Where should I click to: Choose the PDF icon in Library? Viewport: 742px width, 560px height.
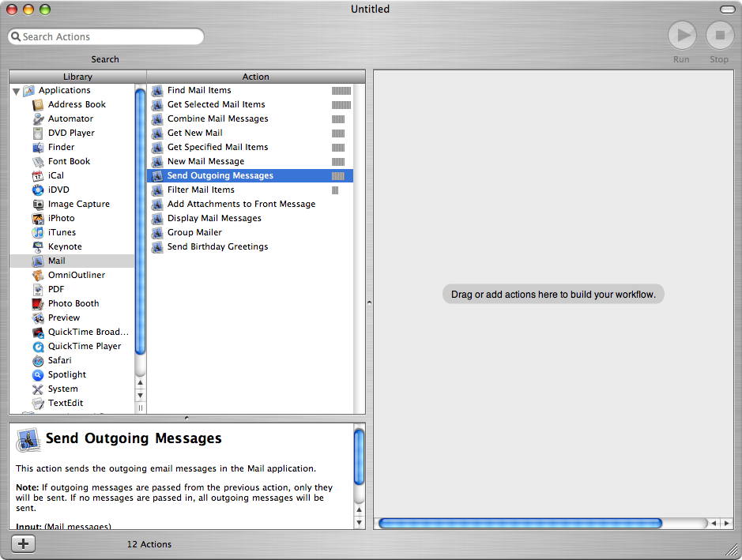tap(38, 289)
